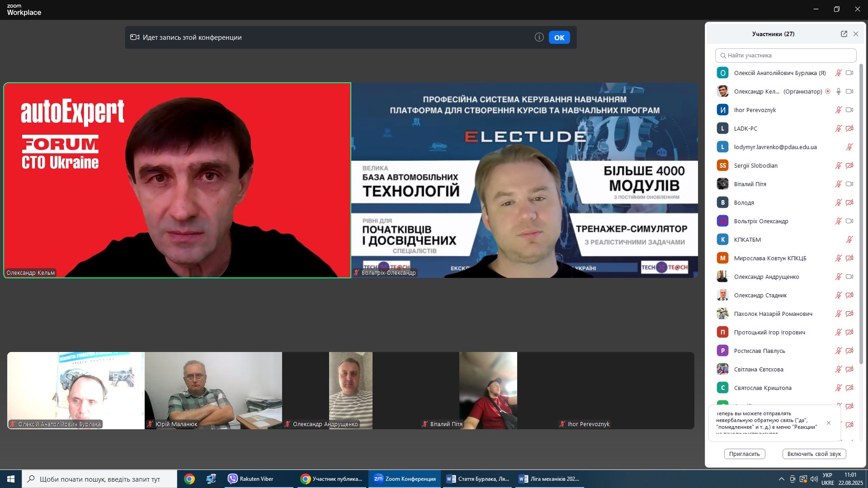Click muted mic icon for Світлана Євтєхова

click(x=838, y=369)
